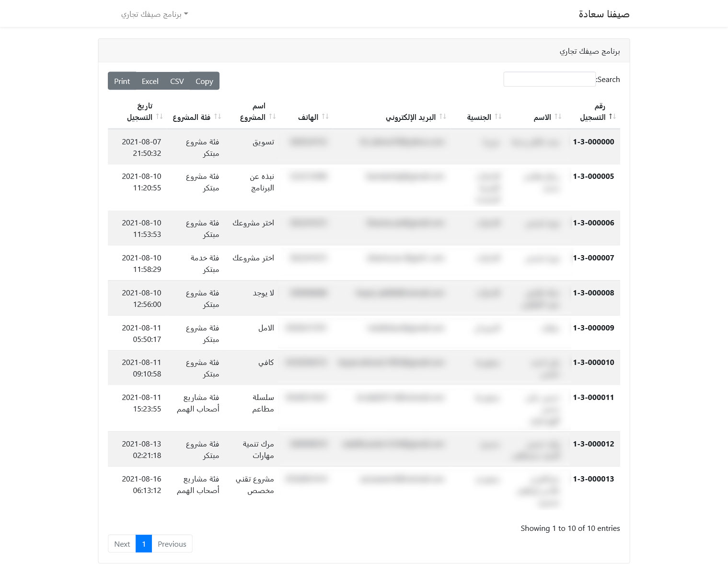Select registration row 1-3-000005
The height and width of the screenshot is (575, 728).
pos(364,188)
